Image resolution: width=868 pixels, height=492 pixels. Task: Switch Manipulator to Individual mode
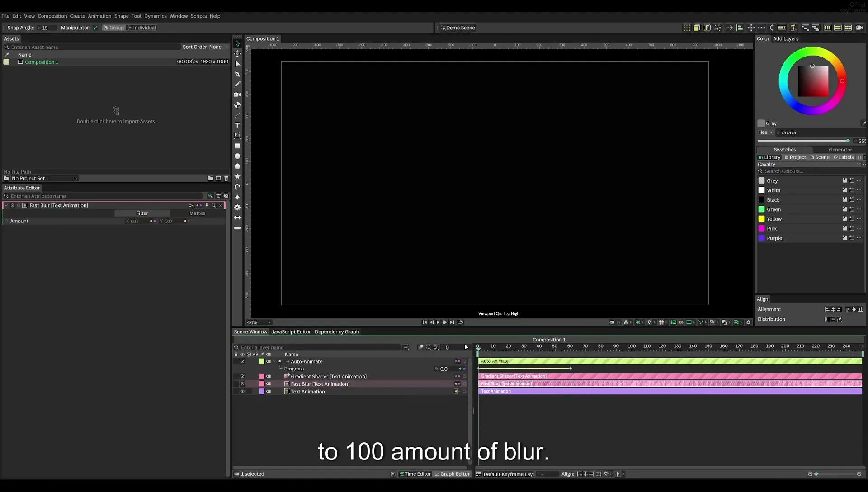coord(142,28)
